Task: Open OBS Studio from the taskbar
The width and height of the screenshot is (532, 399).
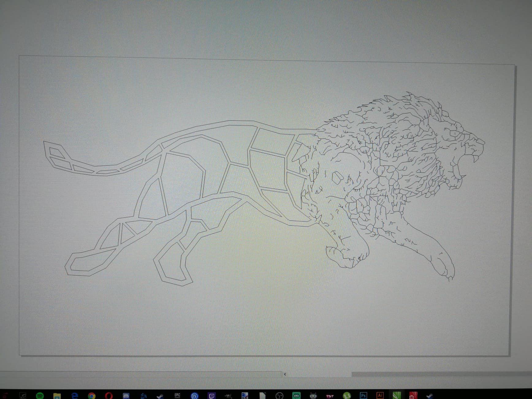Action: point(279,396)
